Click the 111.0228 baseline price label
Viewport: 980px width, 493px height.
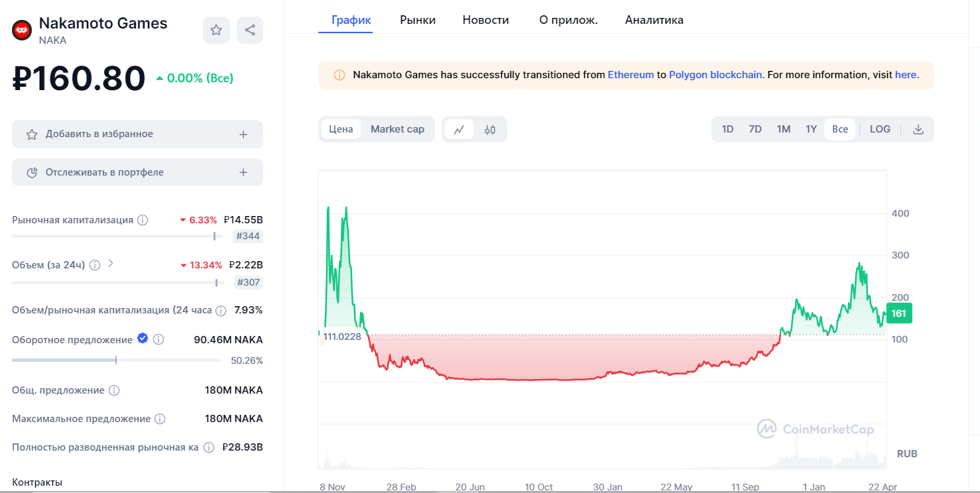pyautogui.click(x=341, y=337)
